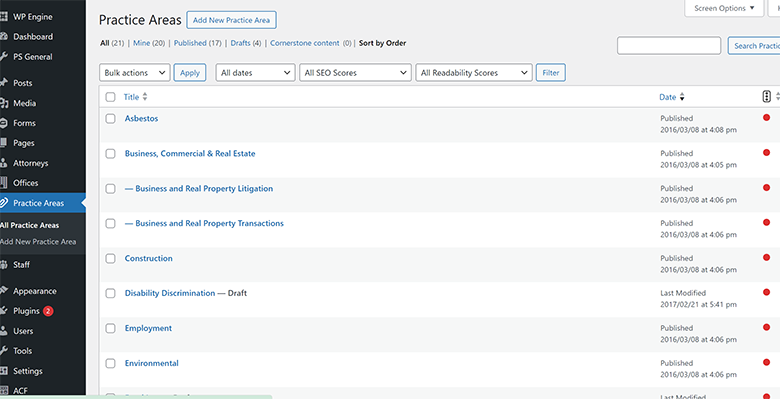Filter by Cornerstone content

[x=305, y=43]
